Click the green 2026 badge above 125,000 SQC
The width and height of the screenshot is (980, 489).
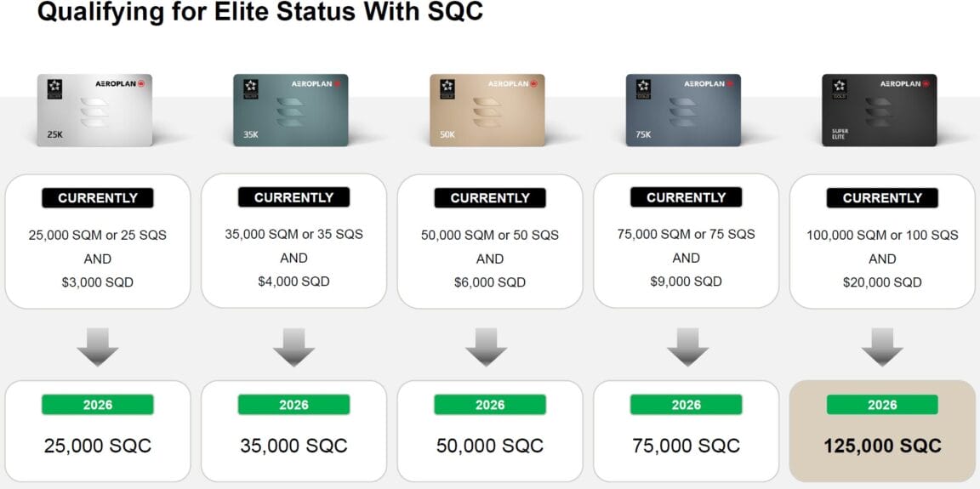(x=882, y=405)
